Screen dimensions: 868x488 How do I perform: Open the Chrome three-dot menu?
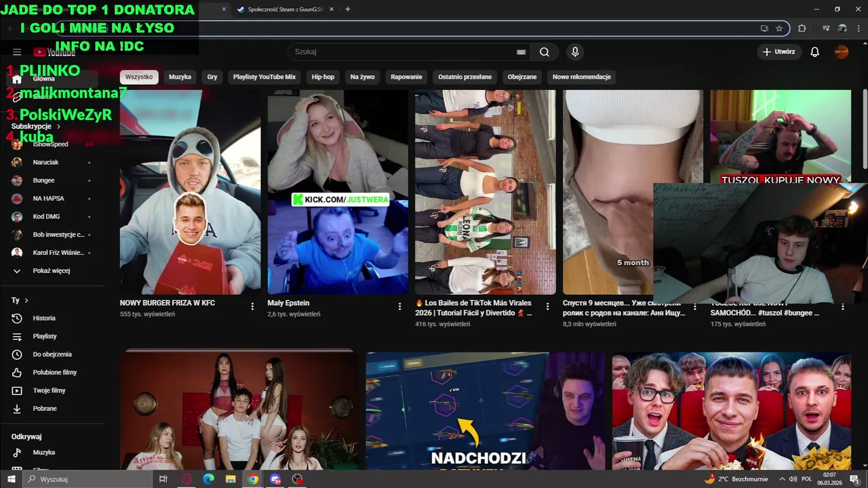[x=859, y=28]
